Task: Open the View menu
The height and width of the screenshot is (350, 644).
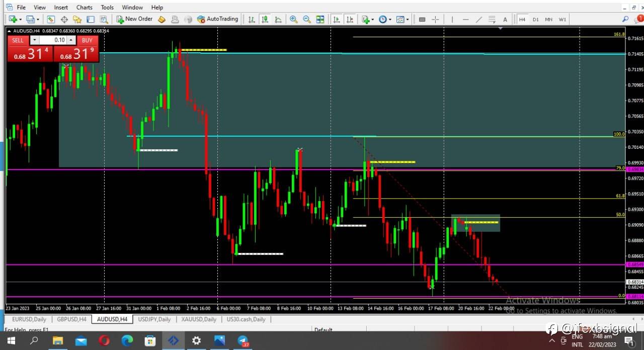Action: (40, 7)
